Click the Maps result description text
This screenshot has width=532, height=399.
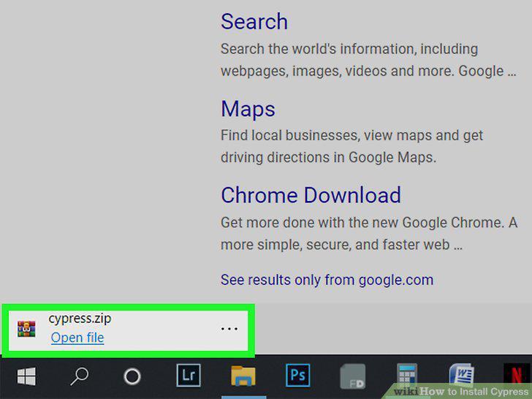point(351,146)
